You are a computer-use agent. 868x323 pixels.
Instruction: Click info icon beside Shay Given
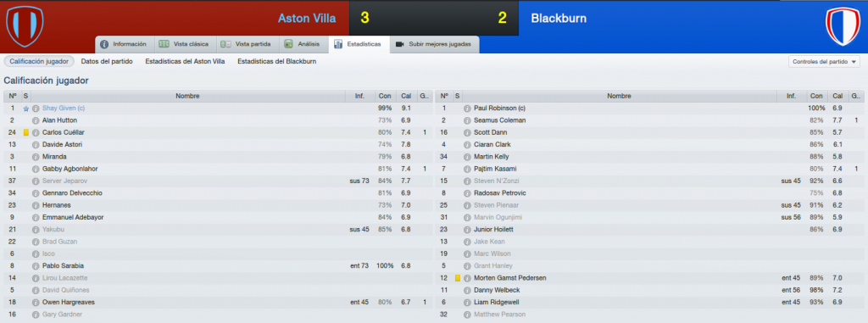[36, 108]
